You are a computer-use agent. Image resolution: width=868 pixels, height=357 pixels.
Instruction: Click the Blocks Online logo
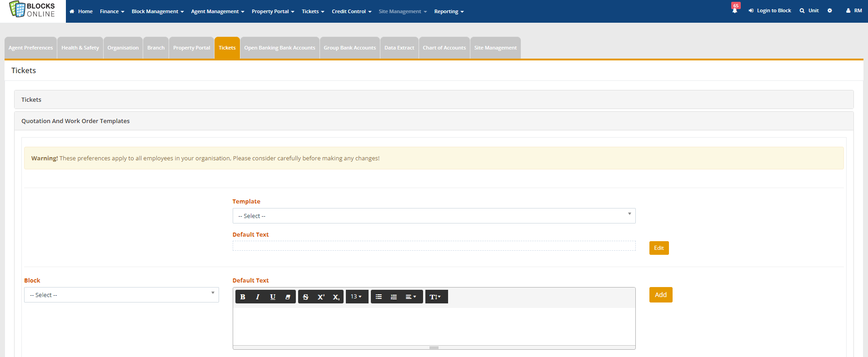pyautogui.click(x=32, y=10)
